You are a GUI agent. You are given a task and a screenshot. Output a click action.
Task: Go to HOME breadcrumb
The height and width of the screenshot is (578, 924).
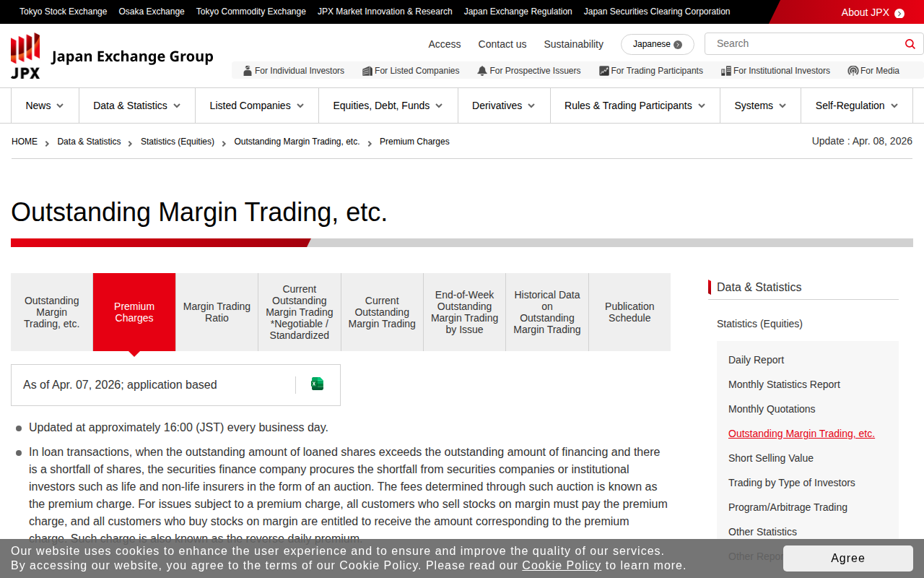[x=25, y=142]
